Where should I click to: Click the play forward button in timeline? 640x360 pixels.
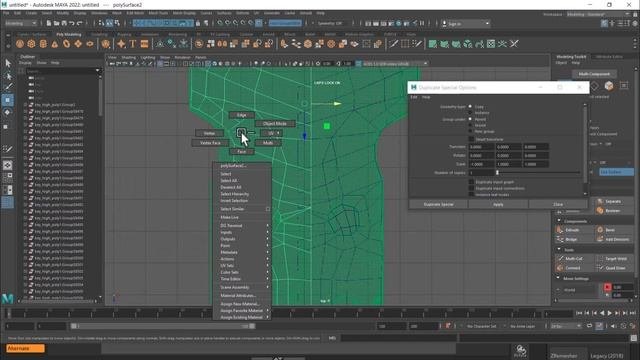[609, 313]
